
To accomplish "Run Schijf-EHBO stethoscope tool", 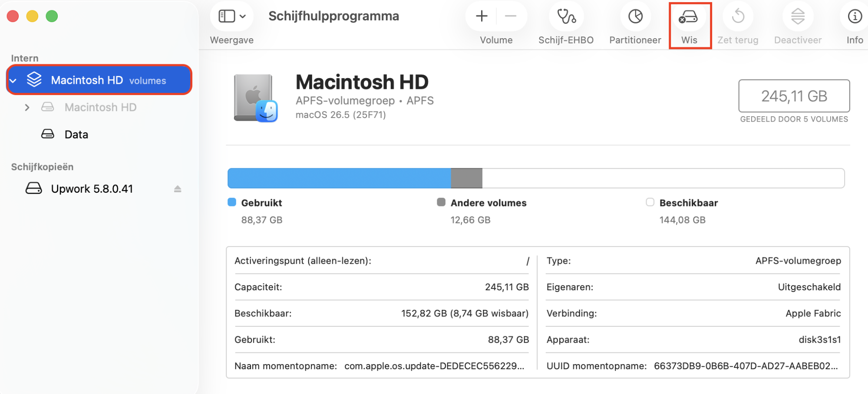I will coord(566,16).
